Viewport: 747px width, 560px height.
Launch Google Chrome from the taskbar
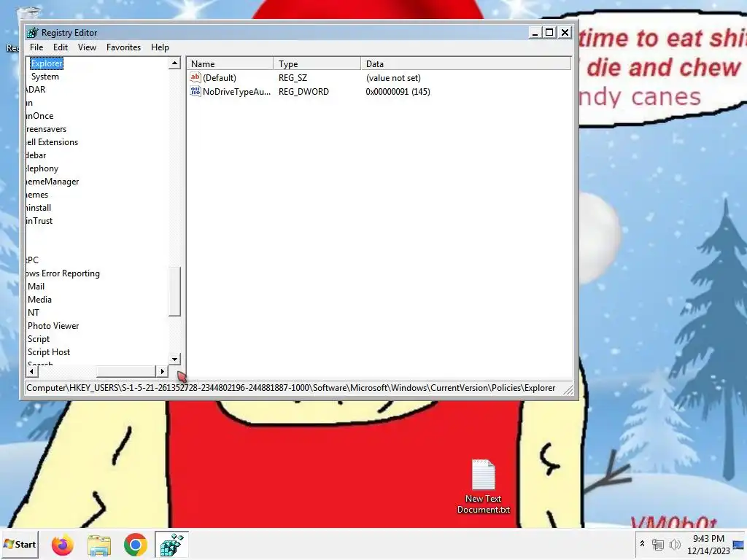click(135, 545)
